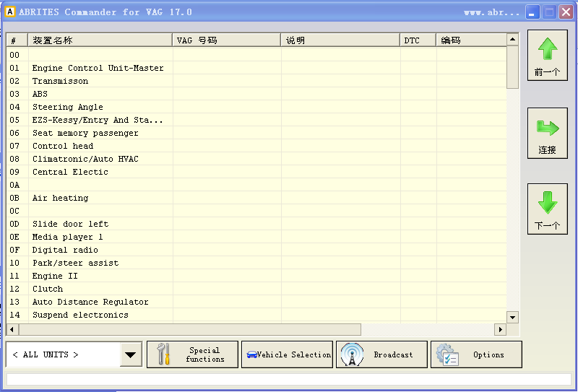Click the green up arrow 前一个 button
The width and height of the screenshot is (578, 392).
[x=547, y=55]
